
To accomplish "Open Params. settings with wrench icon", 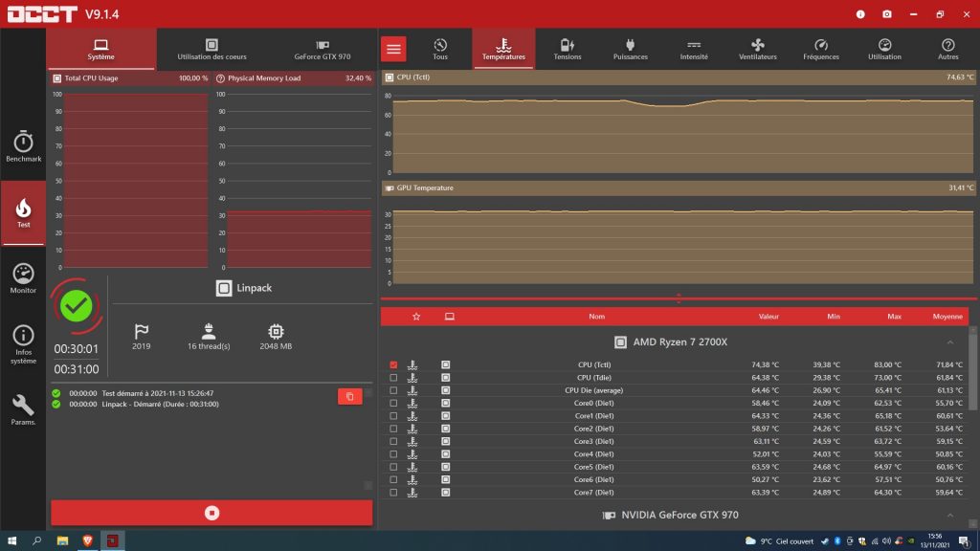I will [23, 409].
